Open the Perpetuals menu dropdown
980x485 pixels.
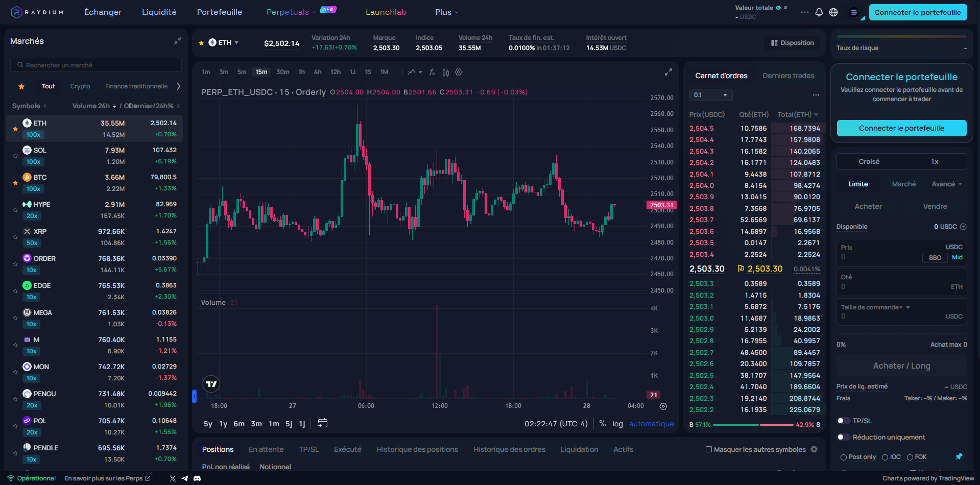291,12
